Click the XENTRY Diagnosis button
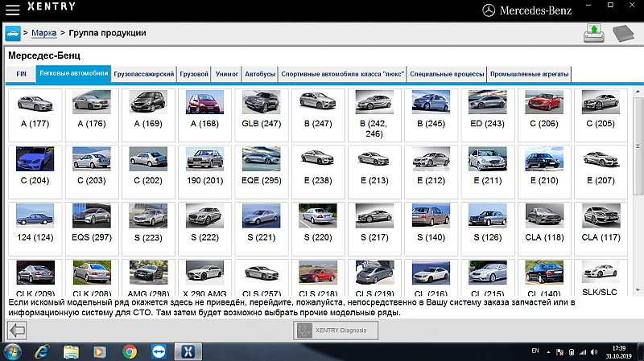Viewport: 644px width, 361px height. pos(336,330)
